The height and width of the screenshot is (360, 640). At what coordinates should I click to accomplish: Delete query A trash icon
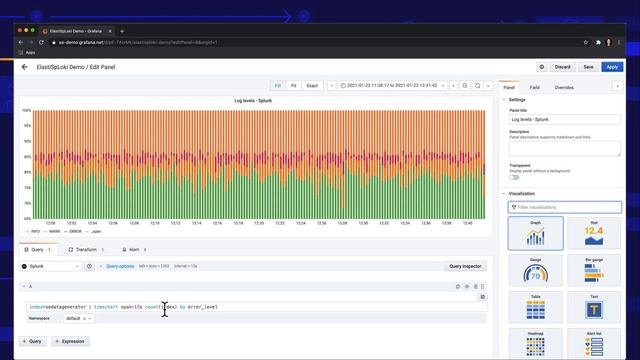click(x=475, y=287)
